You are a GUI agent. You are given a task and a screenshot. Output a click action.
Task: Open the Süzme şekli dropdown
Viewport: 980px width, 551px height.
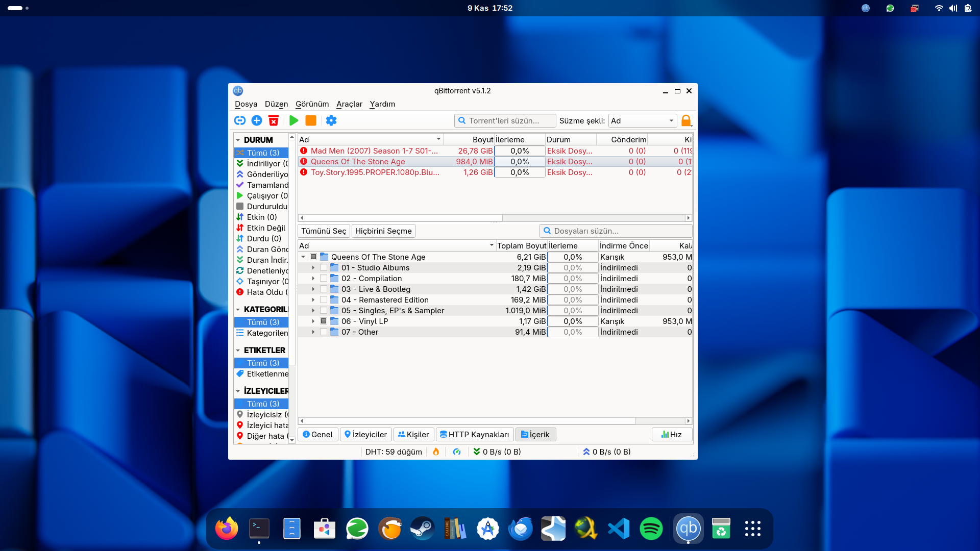[x=643, y=121]
